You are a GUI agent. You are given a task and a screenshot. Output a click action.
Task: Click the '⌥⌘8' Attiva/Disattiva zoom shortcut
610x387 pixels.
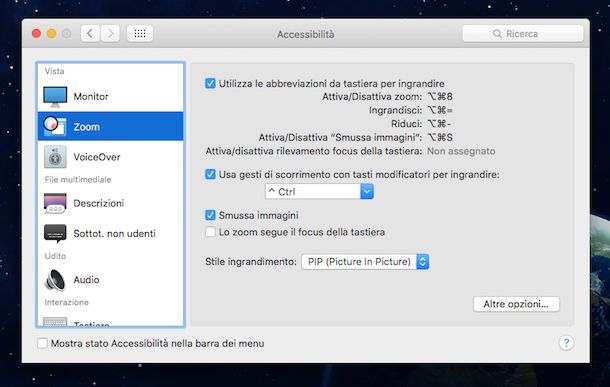click(440, 96)
